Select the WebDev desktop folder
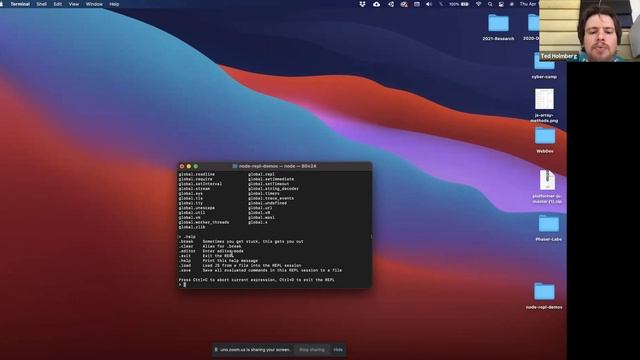Image resolution: width=640 pixels, height=360 pixels. click(545, 140)
